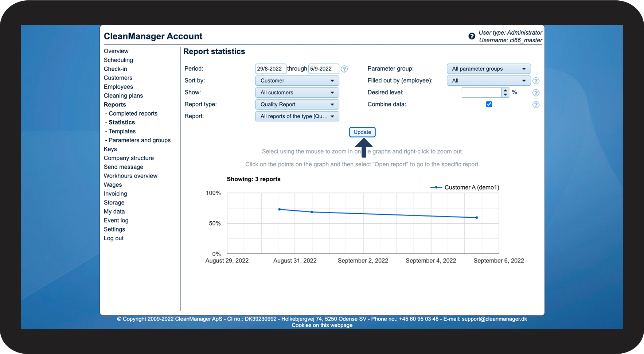Open the Combine data help icon

pyautogui.click(x=535, y=105)
